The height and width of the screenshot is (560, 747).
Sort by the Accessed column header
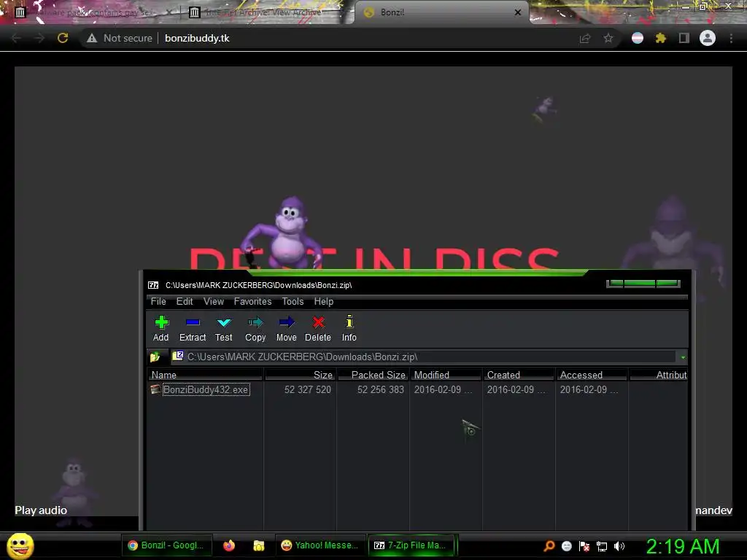coord(592,375)
